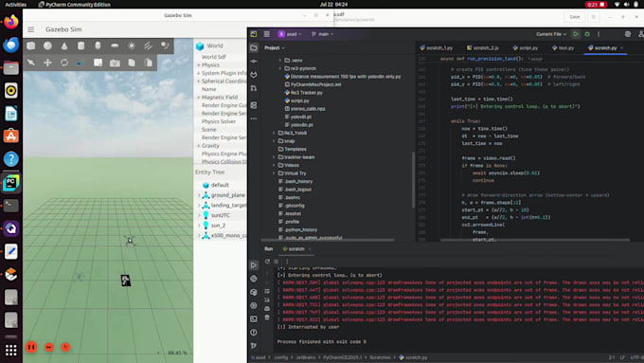644x363 pixels.
Task: Insert a cone shape in Gazebo
Action: point(64,45)
